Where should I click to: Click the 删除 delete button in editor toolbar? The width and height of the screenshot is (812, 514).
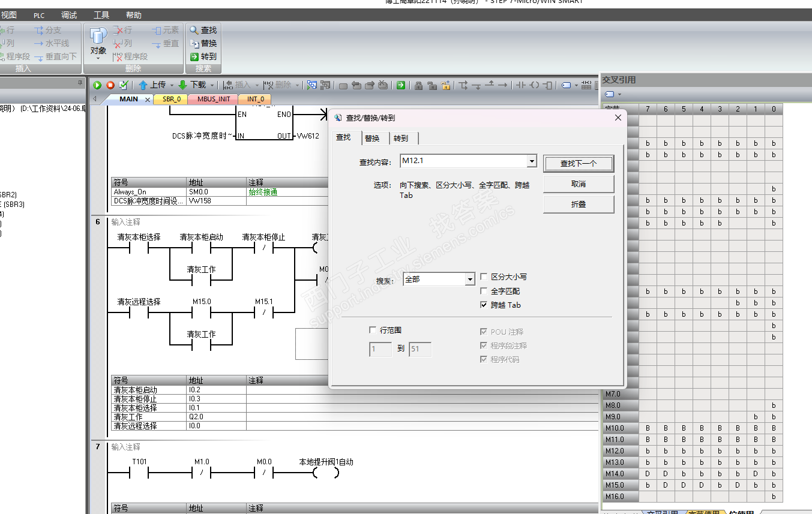coord(277,85)
